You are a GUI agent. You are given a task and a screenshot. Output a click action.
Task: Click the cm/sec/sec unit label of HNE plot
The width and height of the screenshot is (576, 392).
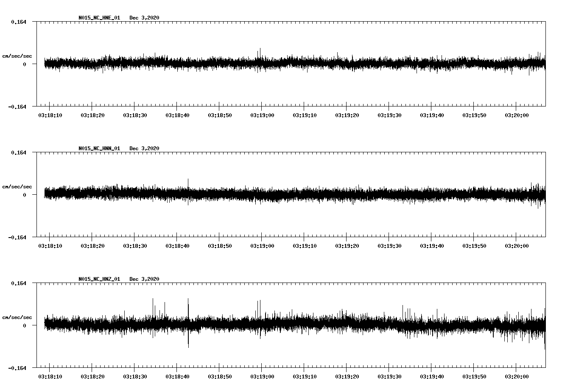point(18,55)
